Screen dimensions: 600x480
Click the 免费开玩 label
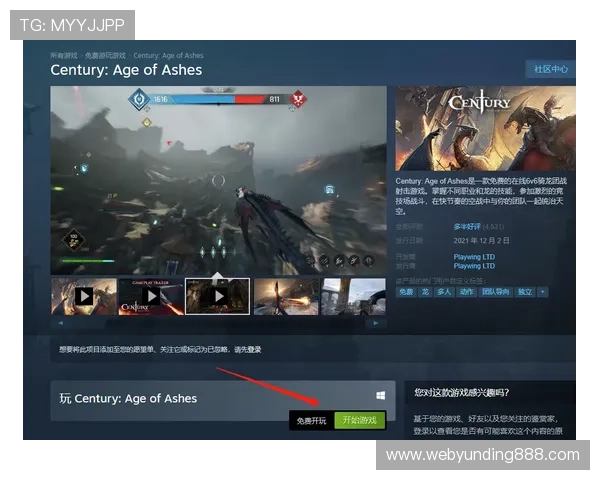tap(311, 421)
